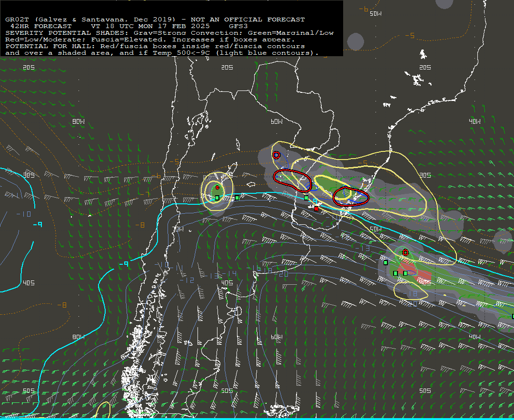Click green square inside the concentric yellow rings
This screenshot has width=514, height=420.
[217, 198]
